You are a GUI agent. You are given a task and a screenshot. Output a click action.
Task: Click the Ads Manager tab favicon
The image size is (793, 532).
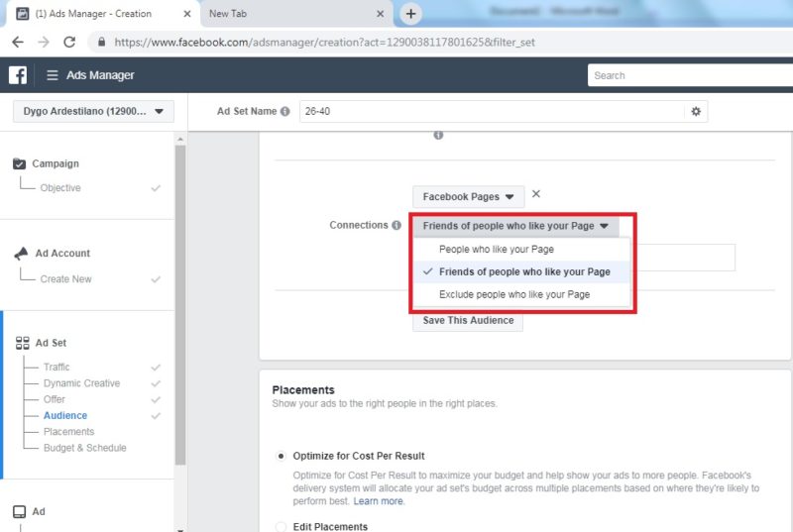(22, 14)
